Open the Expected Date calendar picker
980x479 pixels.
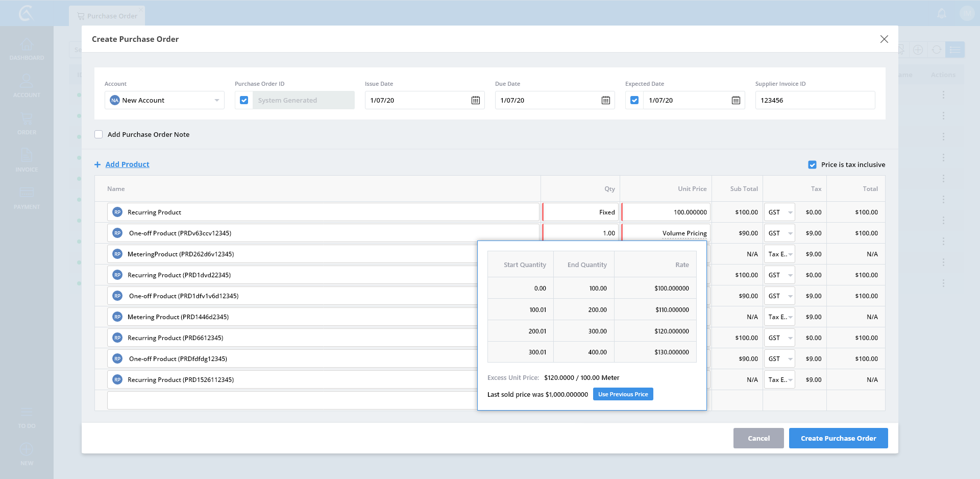736,100
